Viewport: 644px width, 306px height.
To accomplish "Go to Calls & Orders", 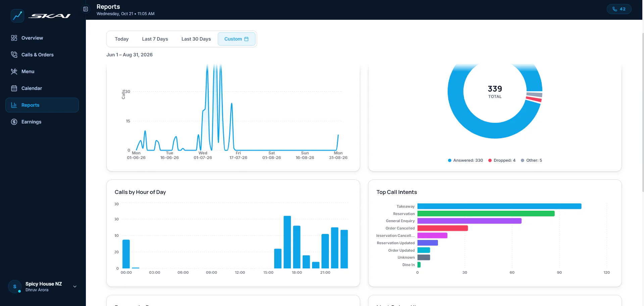I will pyautogui.click(x=42, y=55).
